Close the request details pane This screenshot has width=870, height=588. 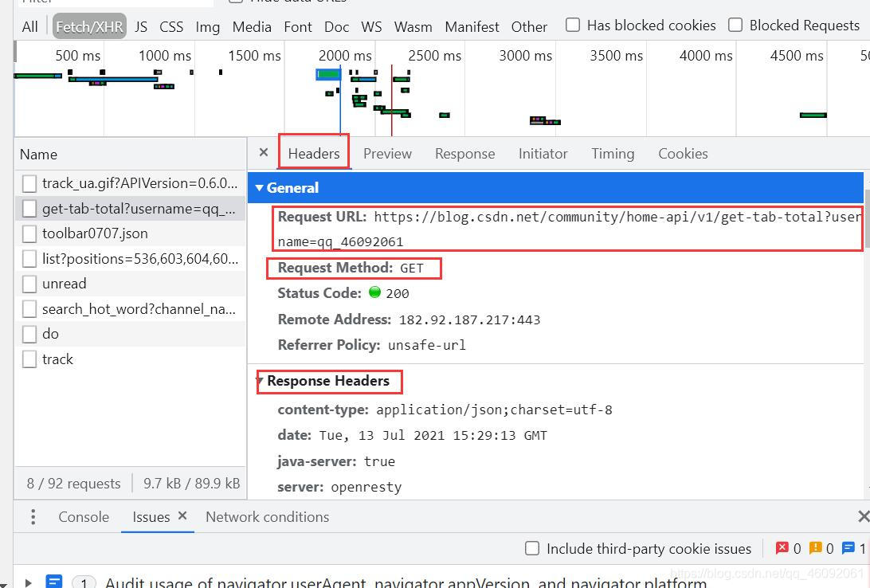coord(264,152)
